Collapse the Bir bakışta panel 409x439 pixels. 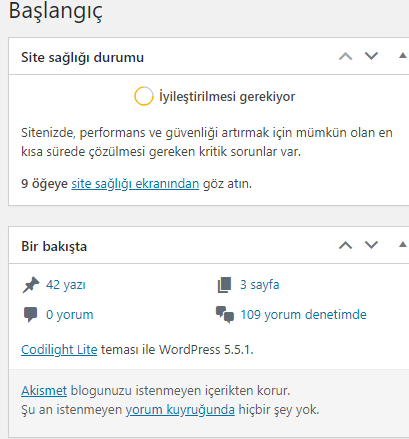[403, 245]
